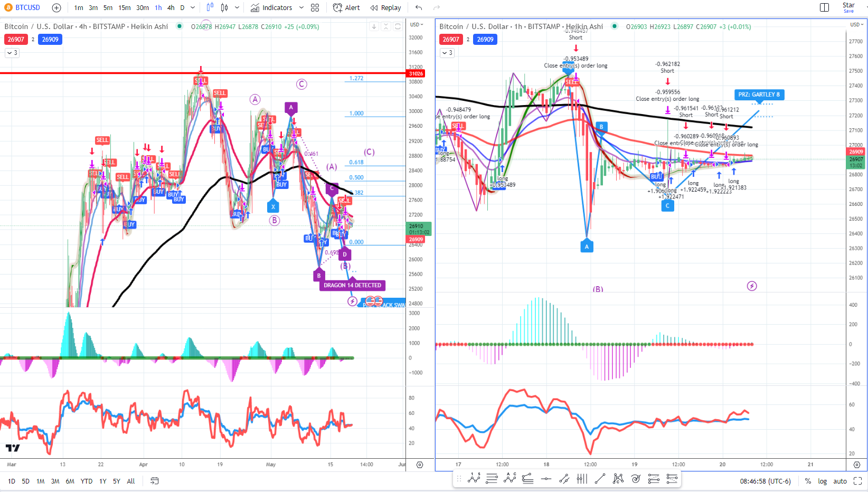Select the vertical lines tool icon
This screenshot has width=868, height=492.
(x=582, y=479)
